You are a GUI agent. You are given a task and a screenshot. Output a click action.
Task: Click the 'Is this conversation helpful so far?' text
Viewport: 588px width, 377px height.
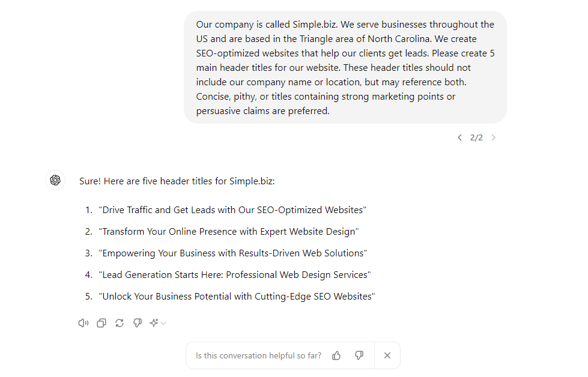(258, 355)
